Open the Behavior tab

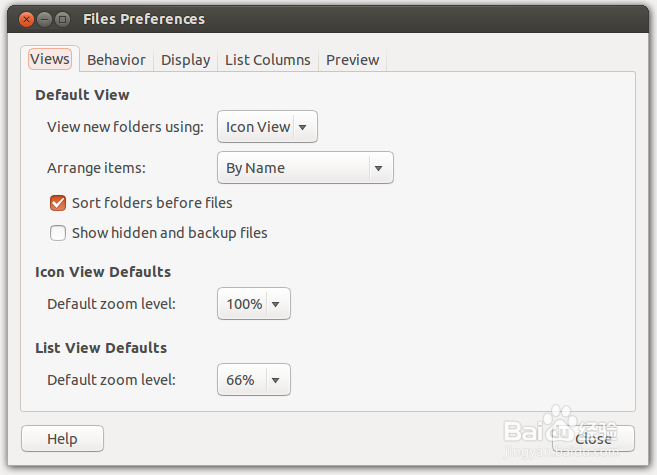click(116, 60)
